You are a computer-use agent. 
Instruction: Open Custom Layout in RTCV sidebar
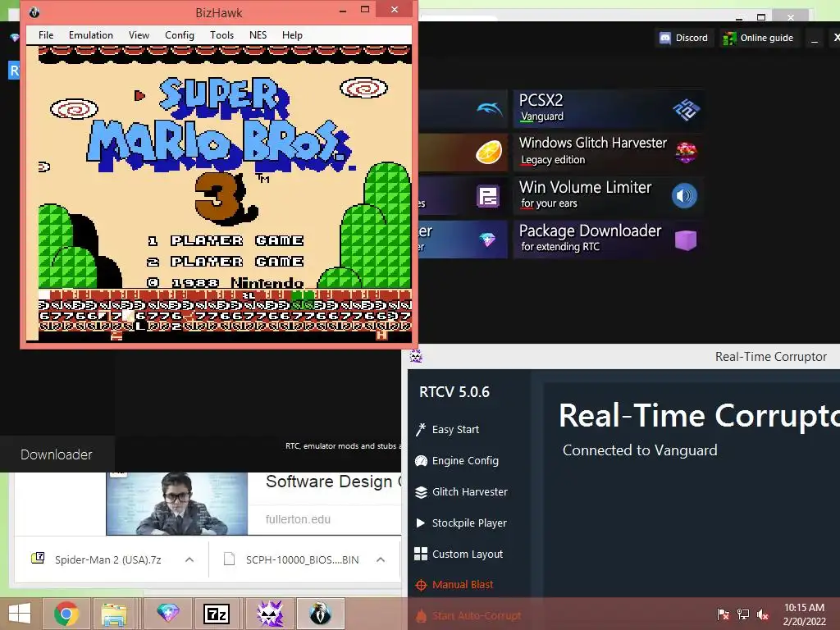[467, 554]
